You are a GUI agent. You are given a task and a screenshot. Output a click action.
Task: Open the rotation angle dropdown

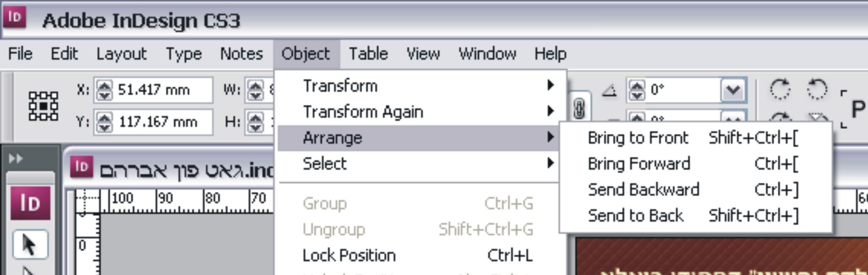click(x=733, y=90)
